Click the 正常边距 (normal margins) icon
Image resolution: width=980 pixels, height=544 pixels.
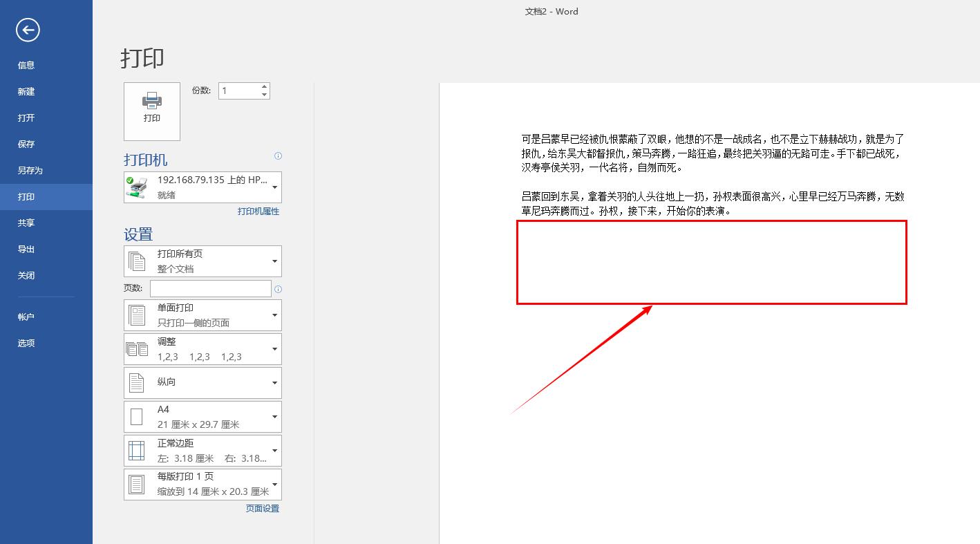(137, 450)
